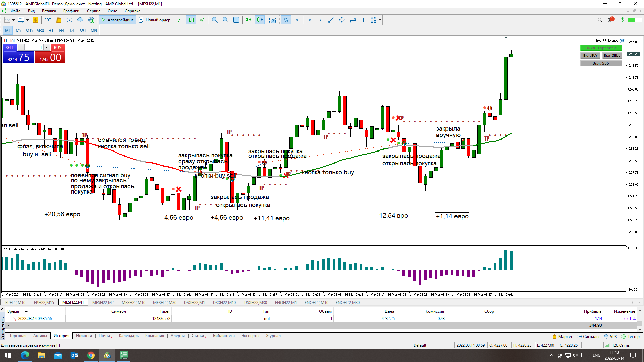Expand the objects shapes dropdown arrow
644x362 pixels.
click(x=380, y=20)
